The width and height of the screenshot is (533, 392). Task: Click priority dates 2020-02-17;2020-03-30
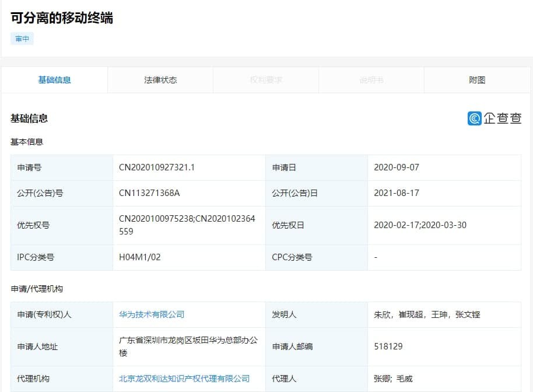point(420,225)
